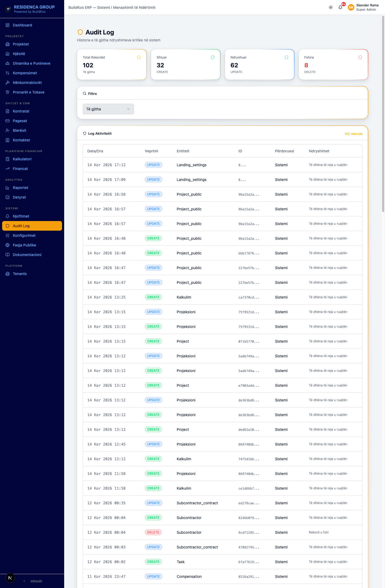Click the "Compensation" entity cell
This screenshot has height=588, width=385.
click(189, 577)
